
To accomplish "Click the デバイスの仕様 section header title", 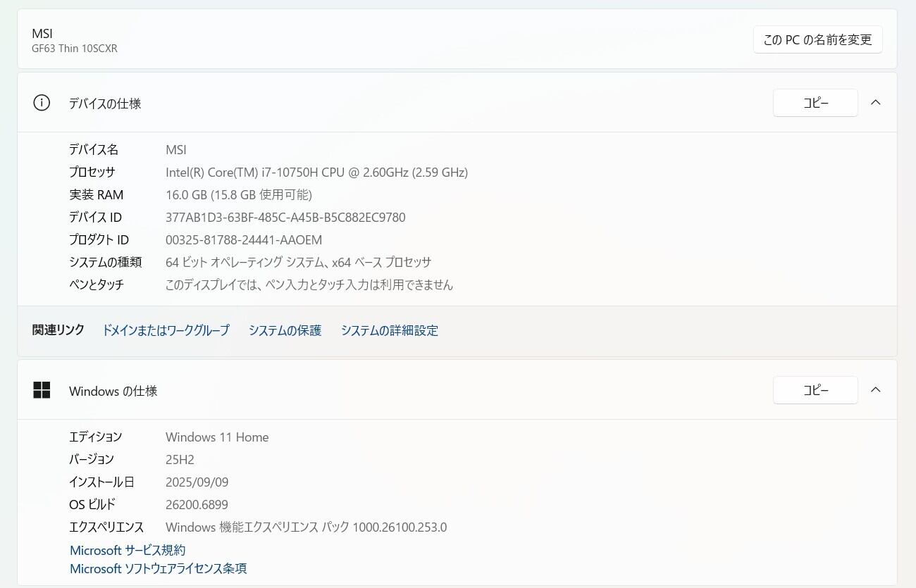I will (x=105, y=104).
